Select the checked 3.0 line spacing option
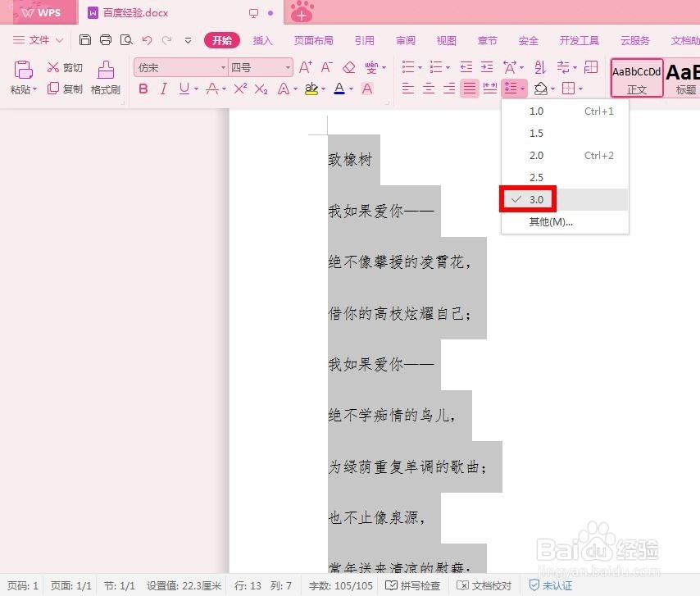 tap(536, 199)
